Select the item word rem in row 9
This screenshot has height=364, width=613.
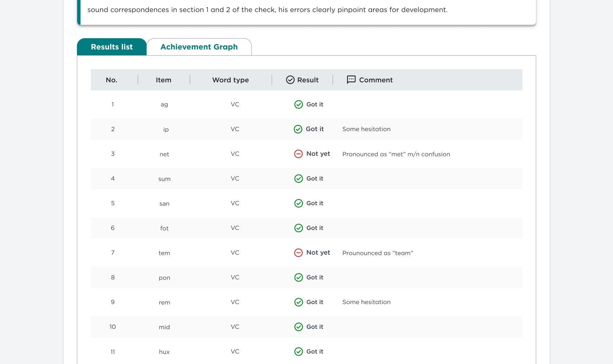click(165, 302)
